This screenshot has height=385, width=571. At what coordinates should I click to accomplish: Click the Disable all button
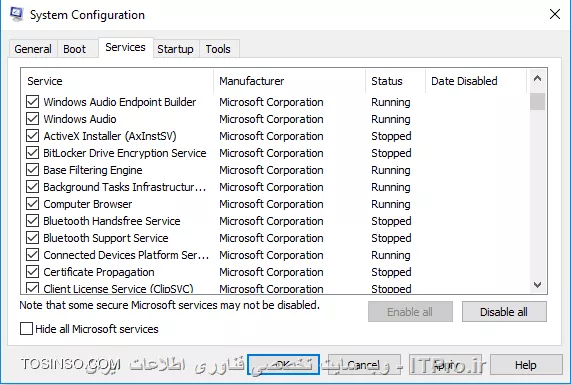click(x=504, y=312)
